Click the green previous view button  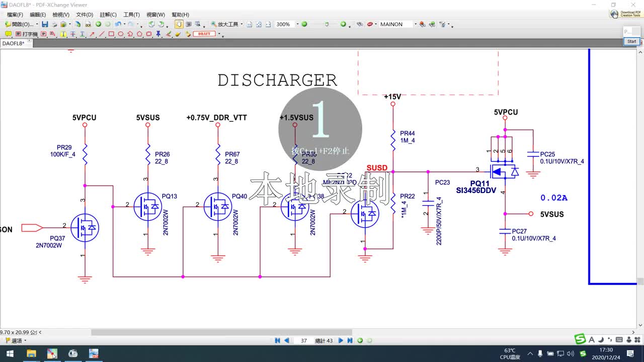pyautogui.click(x=360, y=340)
